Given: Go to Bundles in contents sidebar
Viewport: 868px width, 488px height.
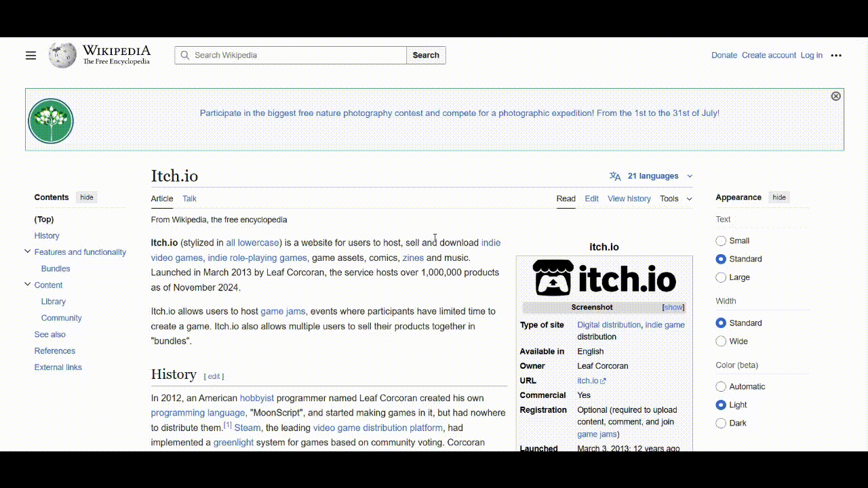Looking at the screenshot, I should (56, 268).
